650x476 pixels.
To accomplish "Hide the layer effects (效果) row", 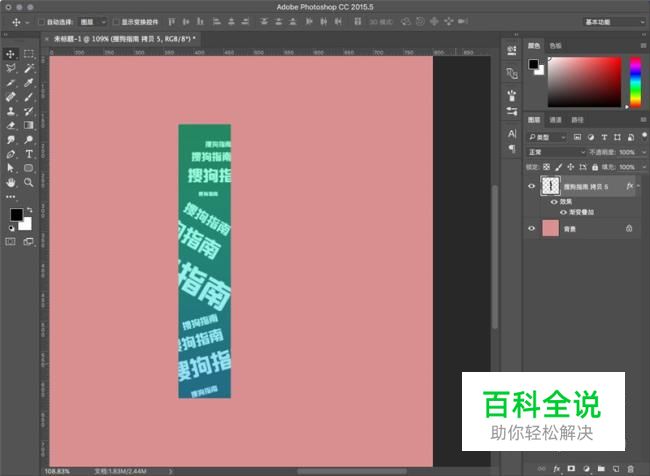I will (x=554, y=202).
